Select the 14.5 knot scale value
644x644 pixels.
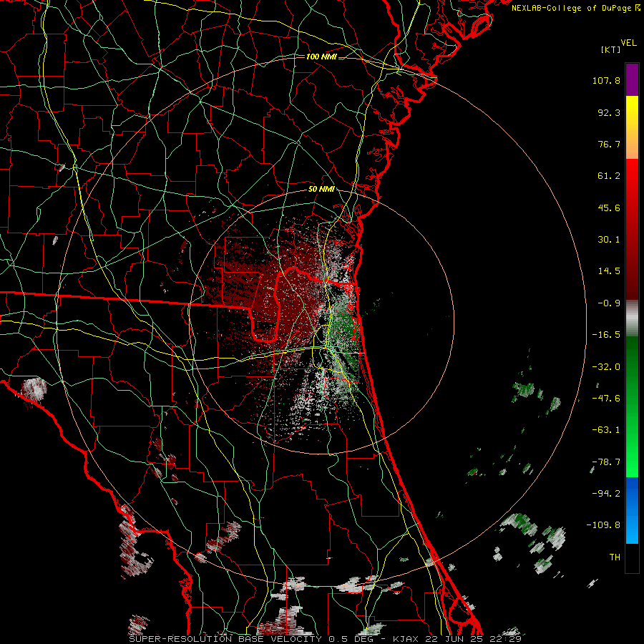609,271
